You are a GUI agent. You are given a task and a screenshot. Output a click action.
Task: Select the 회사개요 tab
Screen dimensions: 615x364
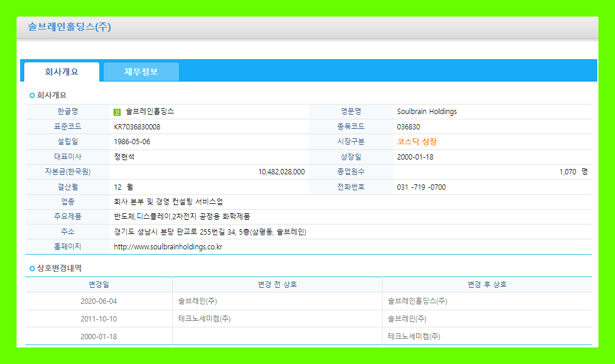(x=61, y=71)
